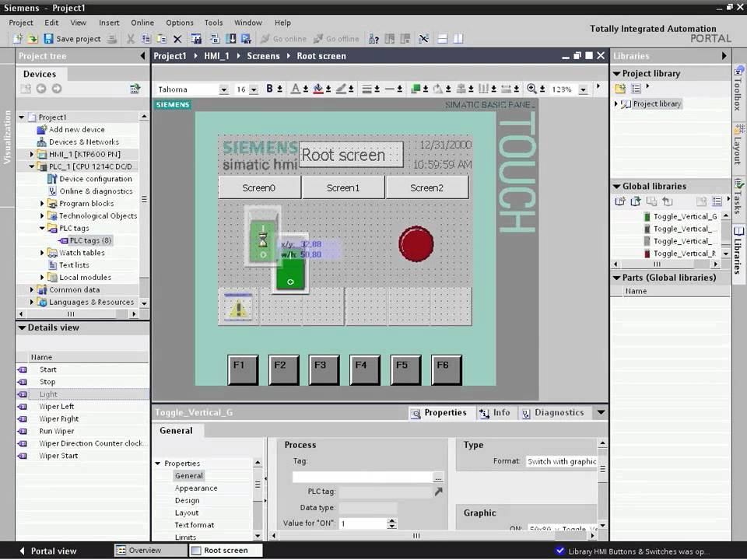Image resolution: width=747 pixels, height=560 pixels.
Task: Click Save project button
Action: coord(72,39)
